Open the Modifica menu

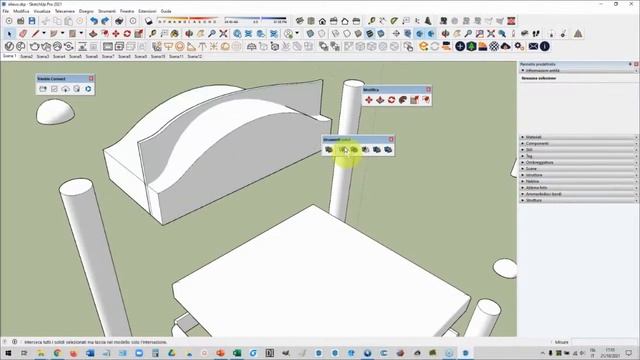point(21,11)
